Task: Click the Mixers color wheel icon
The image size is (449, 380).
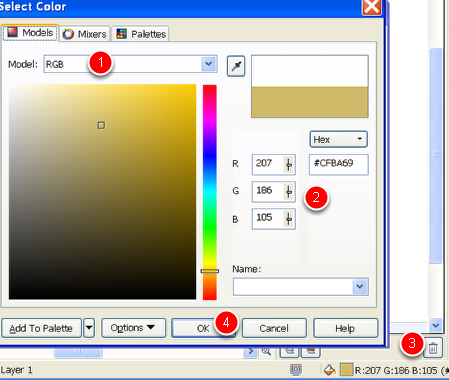Action: [x=68, y=34]
